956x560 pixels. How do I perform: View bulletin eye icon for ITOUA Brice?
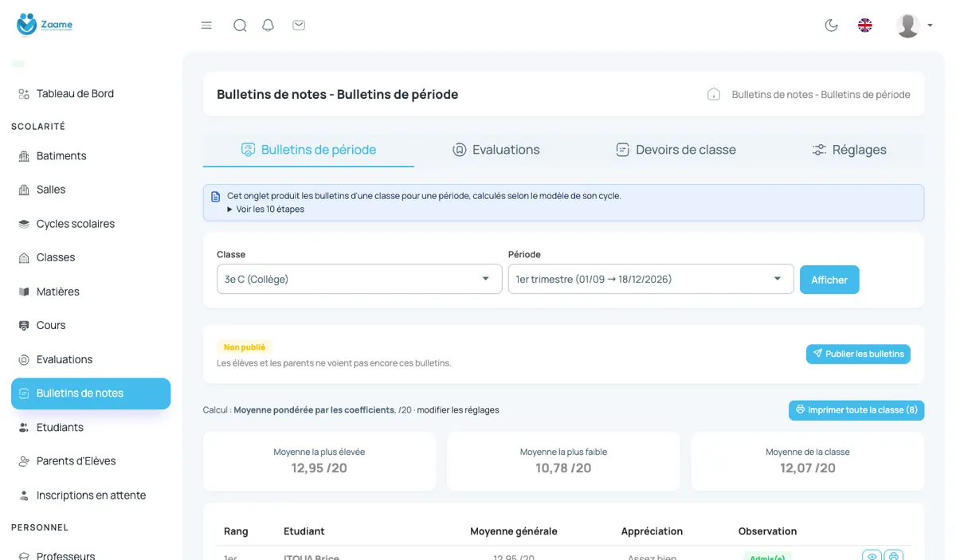point(872,556)
